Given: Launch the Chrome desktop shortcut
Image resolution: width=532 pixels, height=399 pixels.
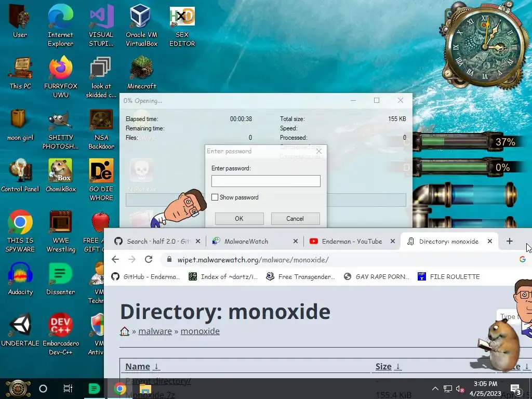Looking at the screenshot, I should click(20, 231).
